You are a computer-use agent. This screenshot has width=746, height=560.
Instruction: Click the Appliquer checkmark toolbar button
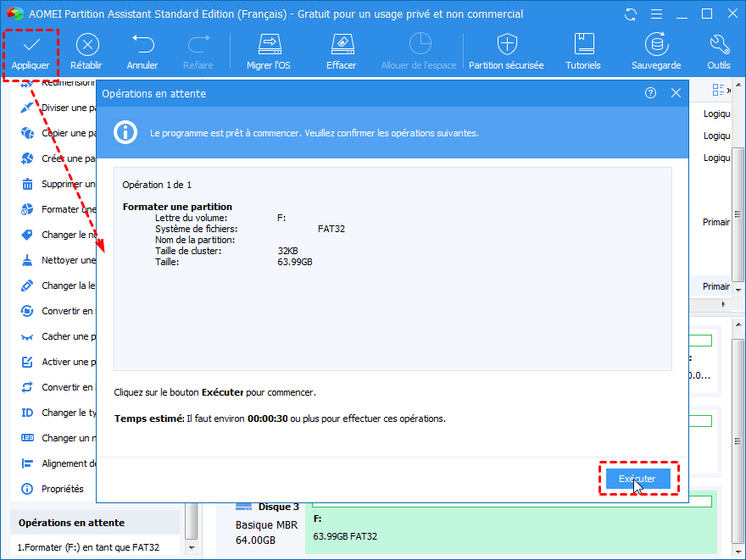click(31, 53)
